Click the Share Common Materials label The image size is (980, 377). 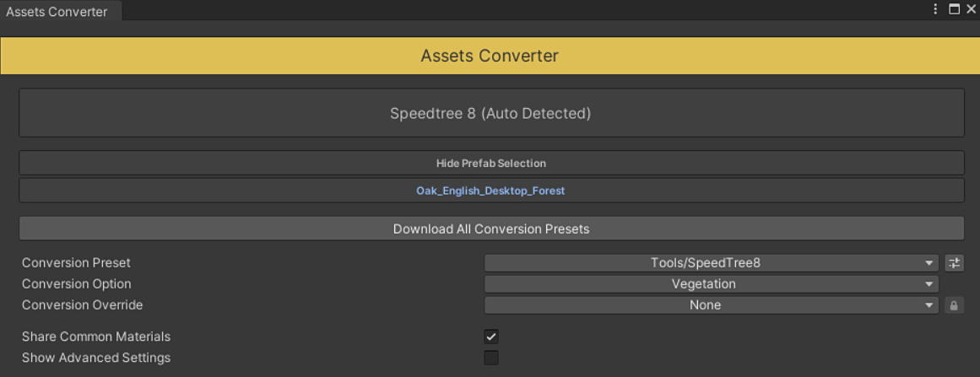(x=96, y=337)
